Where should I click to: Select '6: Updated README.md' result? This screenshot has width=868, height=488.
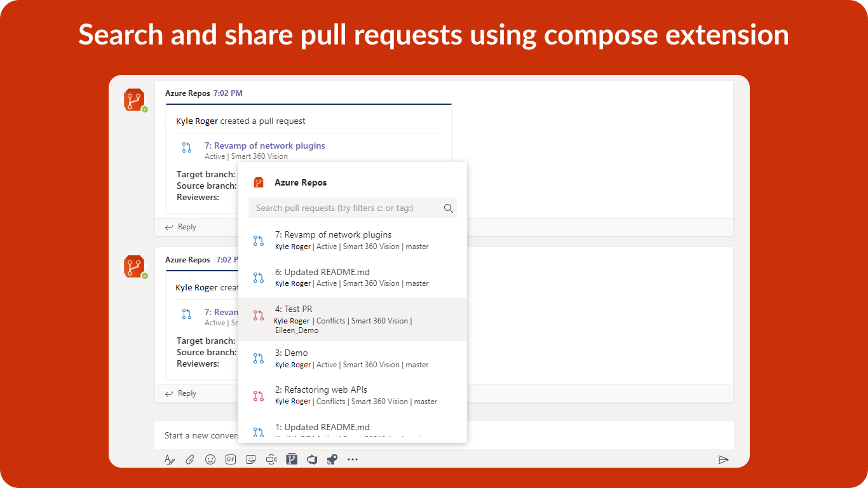click(x=353, y=278)
